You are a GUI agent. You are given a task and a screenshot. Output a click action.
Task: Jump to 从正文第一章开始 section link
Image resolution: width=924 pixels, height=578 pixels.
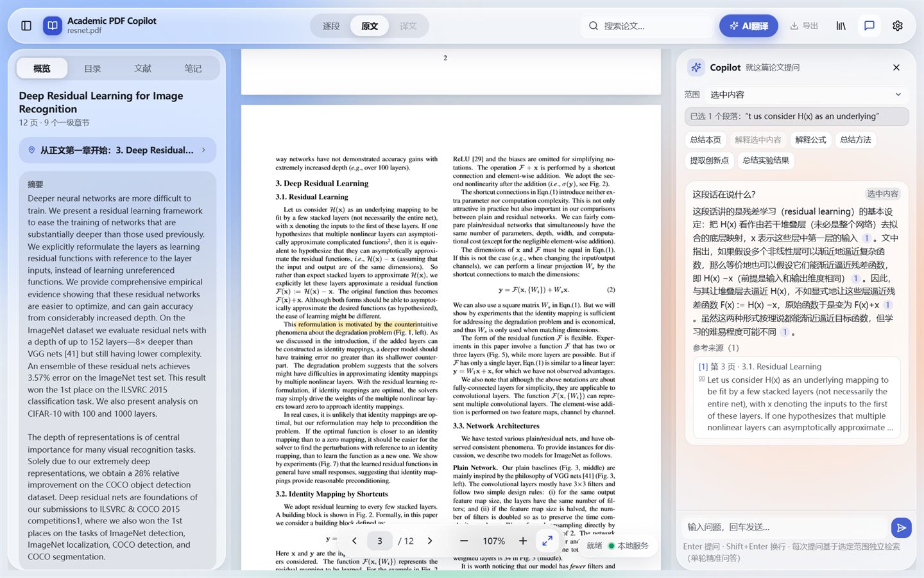pos(117,150)
